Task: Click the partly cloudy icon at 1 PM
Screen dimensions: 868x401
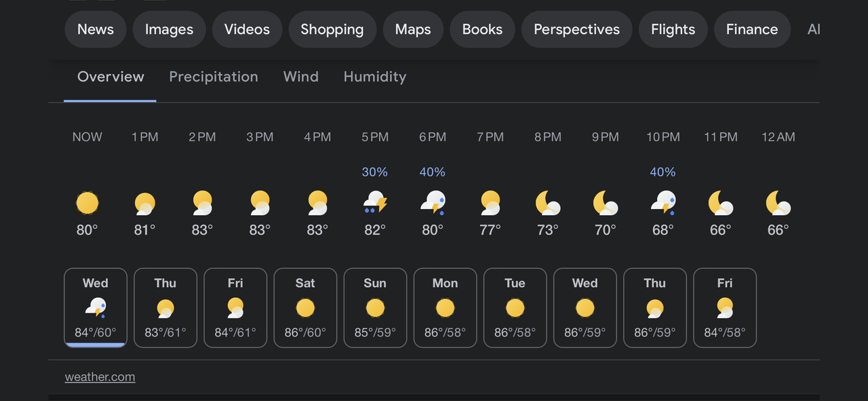Action: tap(144, 204)
